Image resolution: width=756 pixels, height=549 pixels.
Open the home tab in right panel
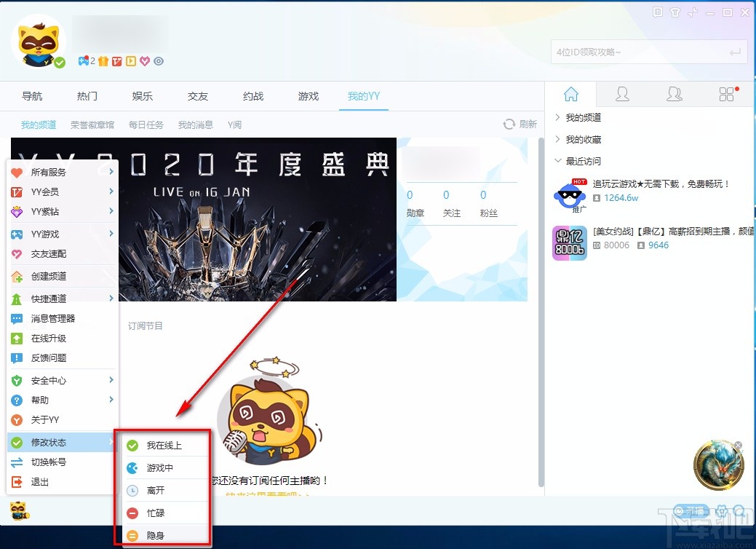(x=571, y=94)
